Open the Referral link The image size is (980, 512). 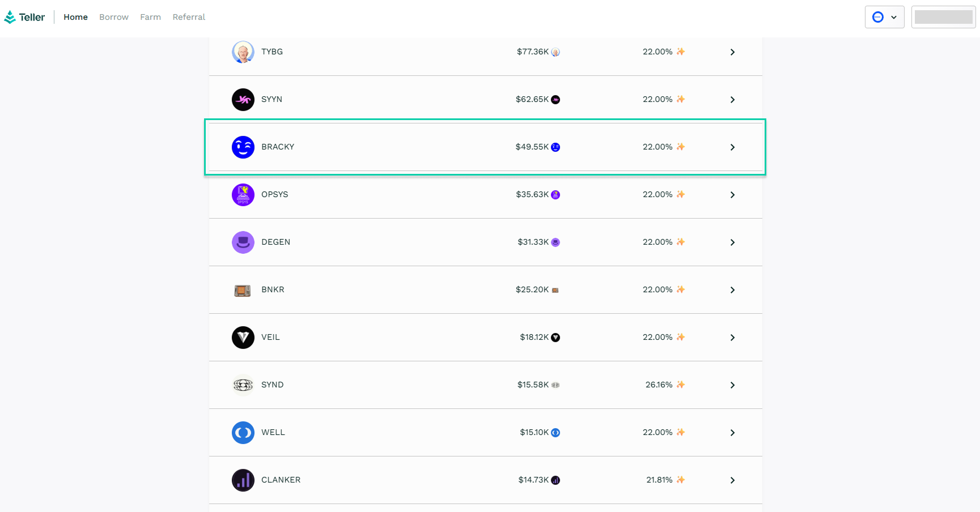click(189, 17)
